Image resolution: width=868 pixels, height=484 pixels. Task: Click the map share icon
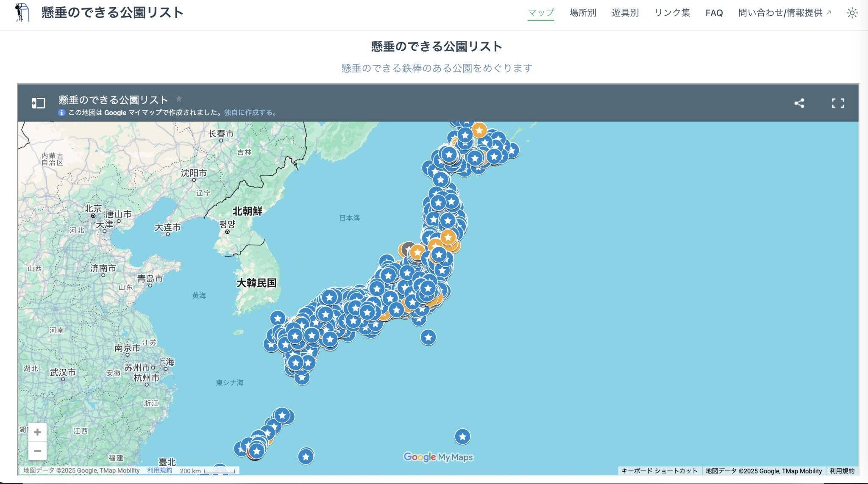click(799, 103)
